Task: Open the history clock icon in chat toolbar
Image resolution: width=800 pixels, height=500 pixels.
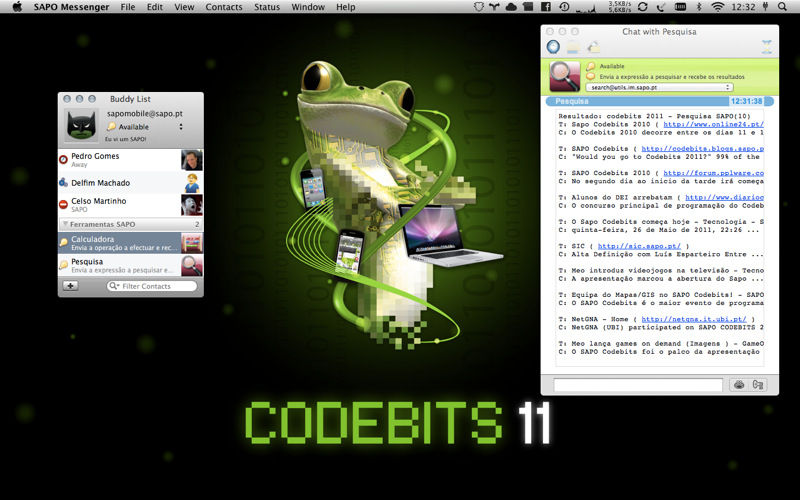Action: click(x=553, y=47)
